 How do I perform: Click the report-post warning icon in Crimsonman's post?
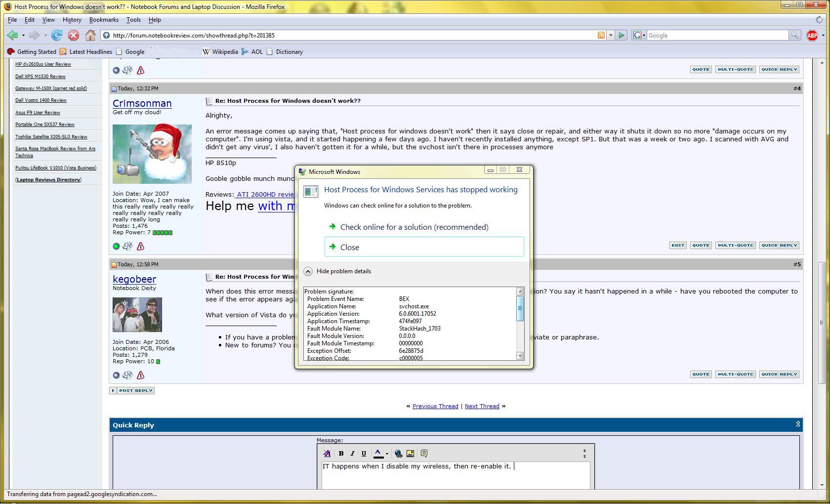tap(140, 246)
